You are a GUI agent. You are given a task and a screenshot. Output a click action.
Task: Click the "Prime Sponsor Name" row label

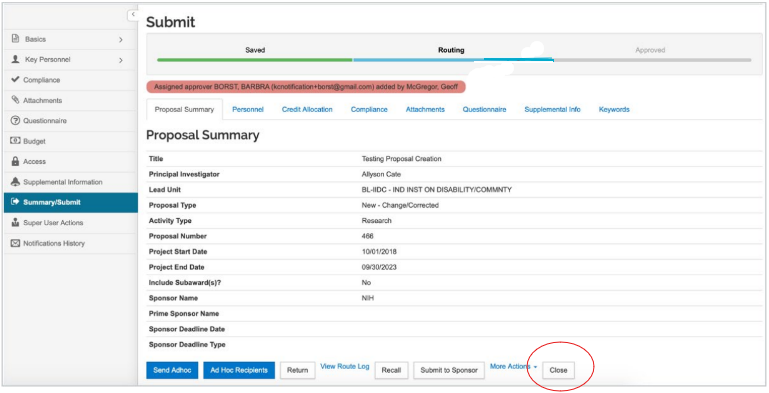pyautogui.click(x=184, y=314)
